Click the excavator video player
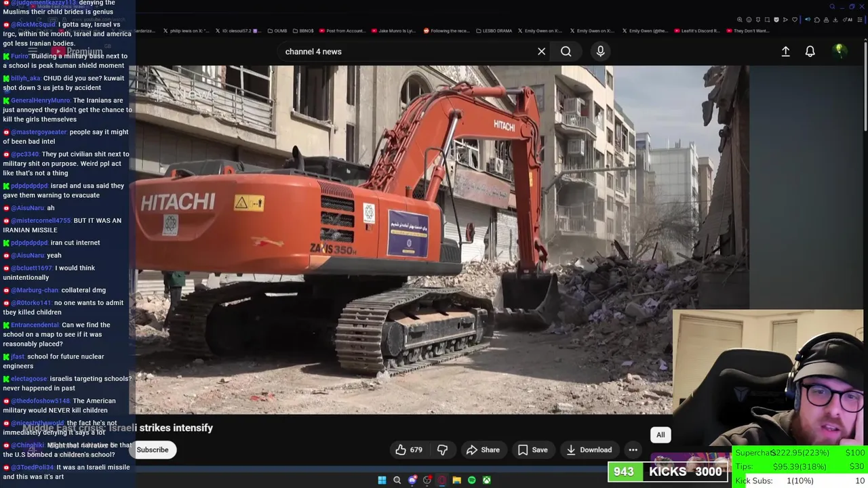This screenshot has width=868, height=488. 441,239
